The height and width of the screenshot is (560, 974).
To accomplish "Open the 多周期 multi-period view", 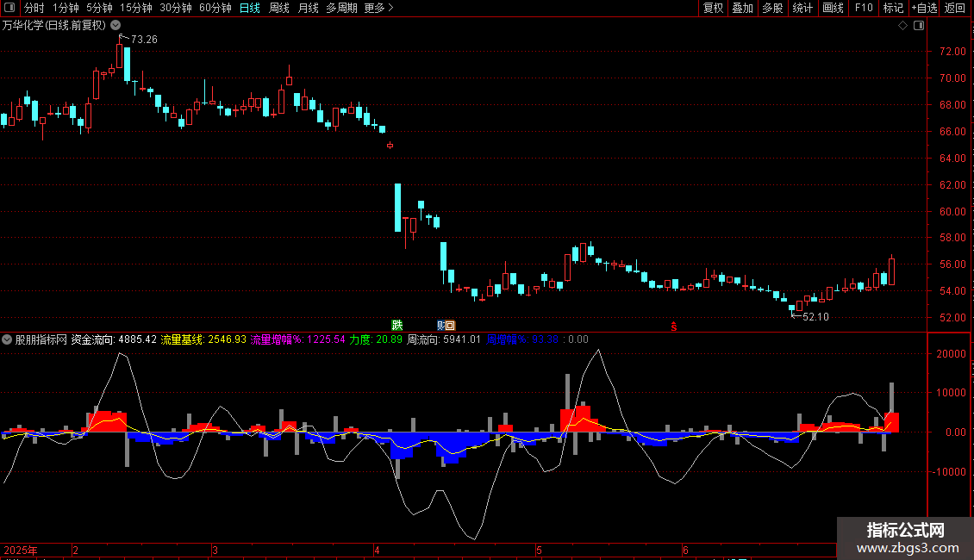I will [341, 8].
